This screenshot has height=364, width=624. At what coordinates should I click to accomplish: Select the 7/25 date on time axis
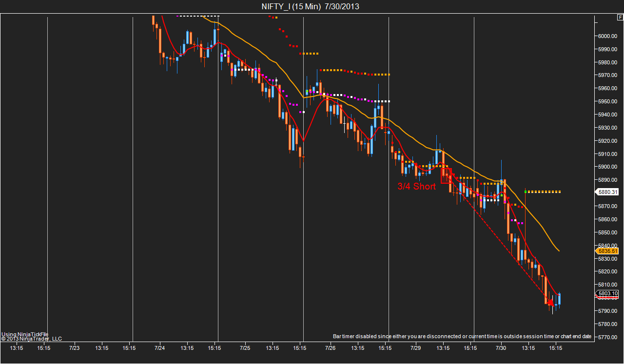pyautogui.click(x=245, y=348)
